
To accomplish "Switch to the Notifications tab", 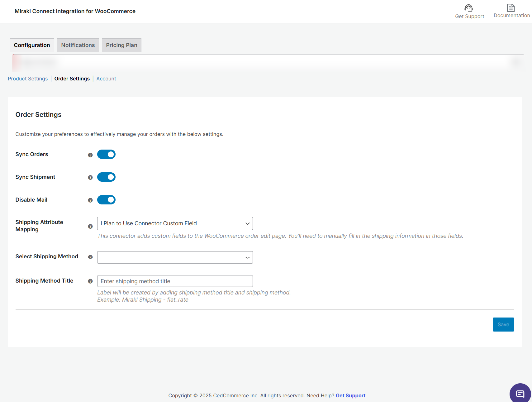I will click(78, 45).
